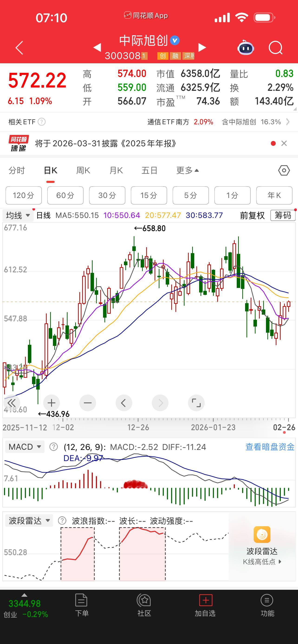Shift the chart left with the chevron button

124,403
